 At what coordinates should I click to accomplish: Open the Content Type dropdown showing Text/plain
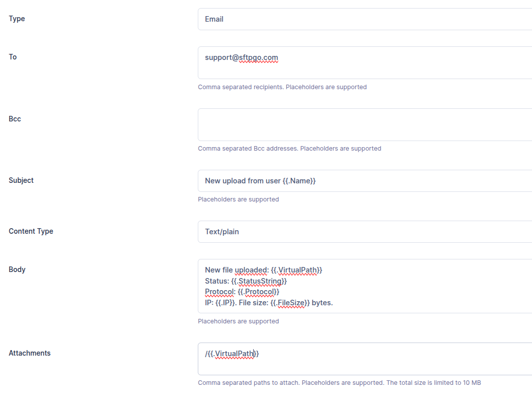coord(364,232)
